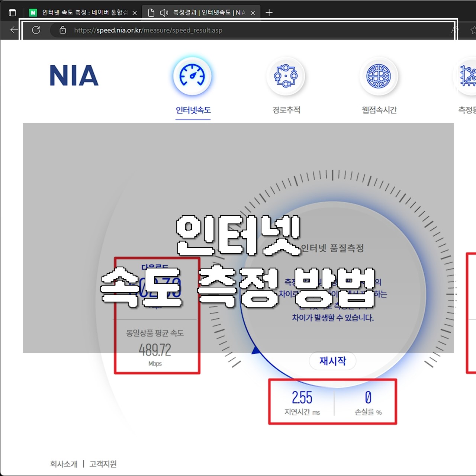The height and width of the screenshot is (476, 476).
Task: Click the browser back arrow
Action: [14, 30]
